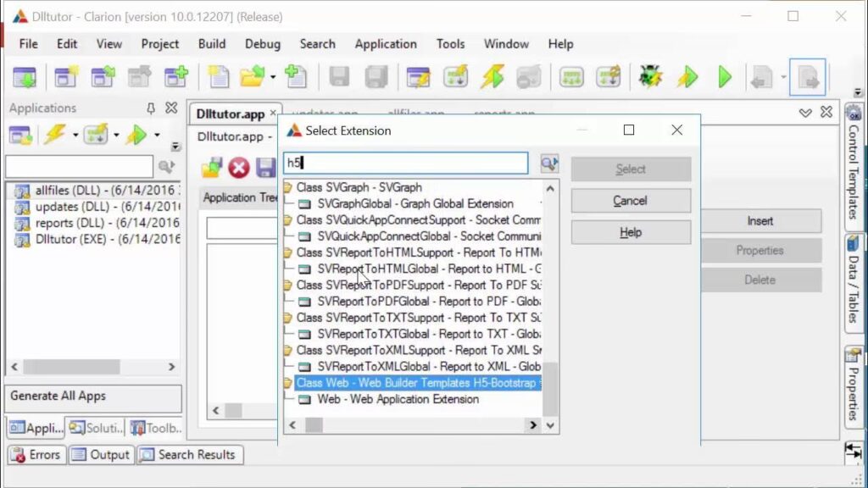Pin the Applications panel
This screenshot has height=488, width=868.
(x=151, y=108)
